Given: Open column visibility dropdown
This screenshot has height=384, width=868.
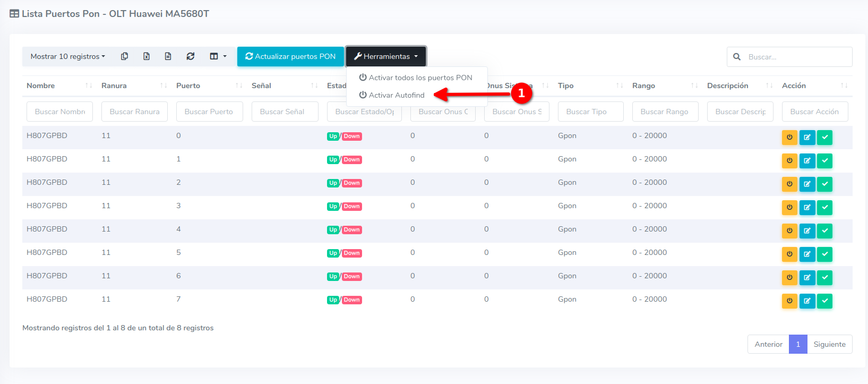Looking at the screenshot, I should tap(218, 56).
